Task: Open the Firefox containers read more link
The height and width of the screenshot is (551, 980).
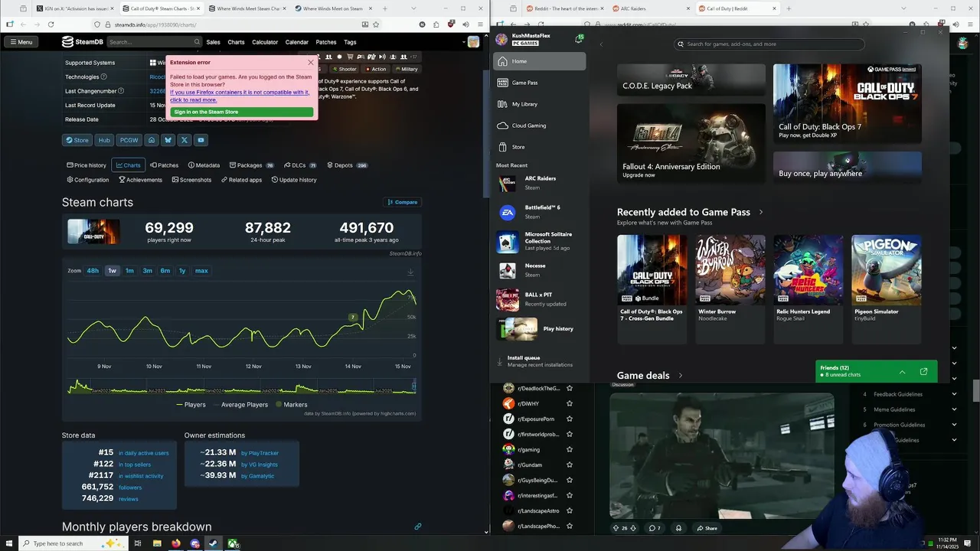Action: click(239, 96)
